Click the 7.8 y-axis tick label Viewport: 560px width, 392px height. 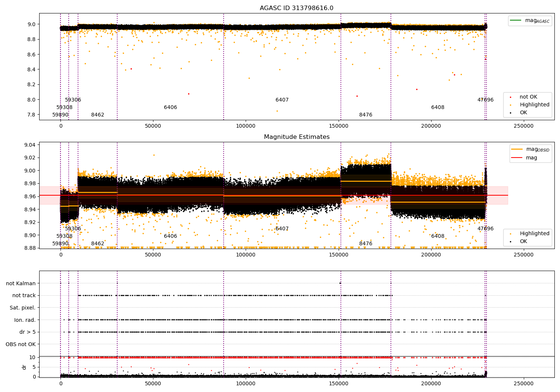pyautogui.click(x=31, y=115)
